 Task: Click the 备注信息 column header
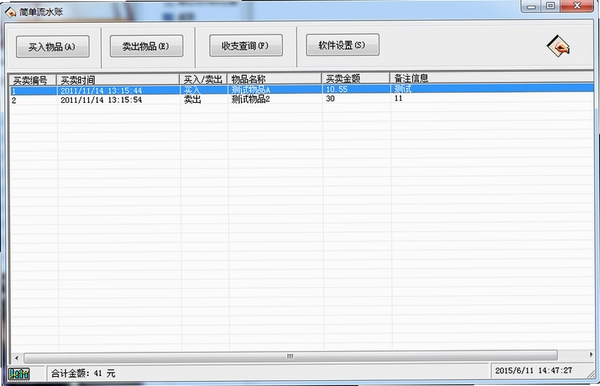(492, 78)
